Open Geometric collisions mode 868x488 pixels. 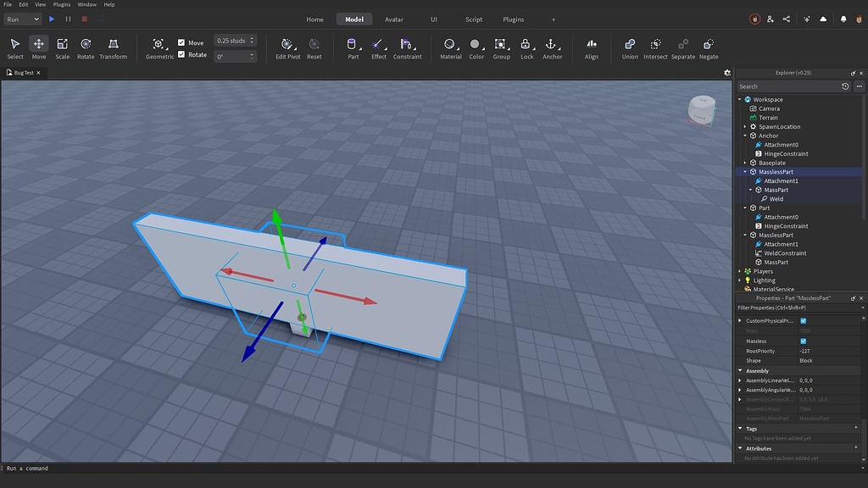point(159,48)
